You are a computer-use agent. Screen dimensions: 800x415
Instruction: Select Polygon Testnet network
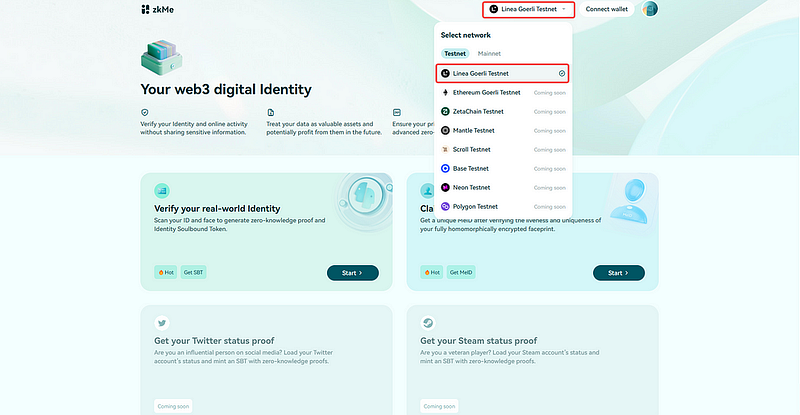503,207
